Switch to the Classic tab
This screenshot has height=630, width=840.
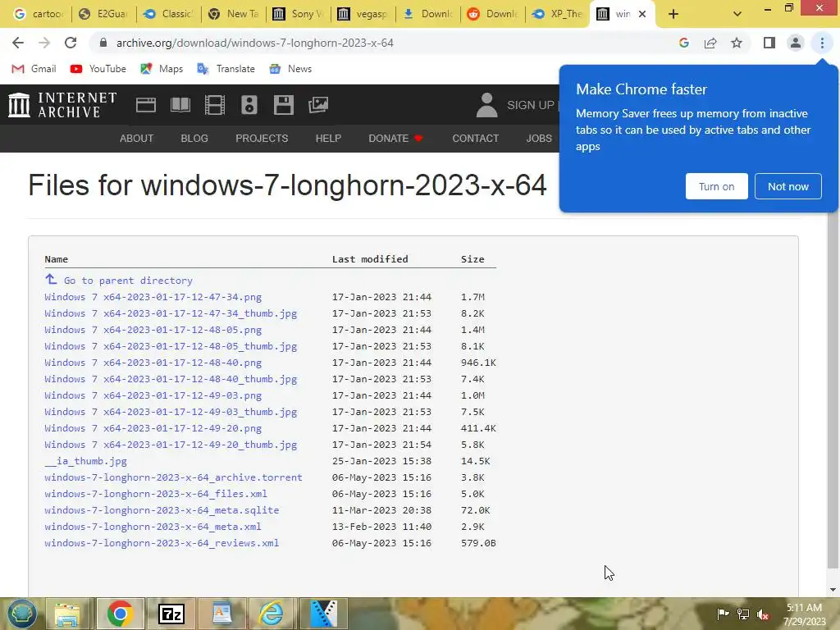coord(169,14)
